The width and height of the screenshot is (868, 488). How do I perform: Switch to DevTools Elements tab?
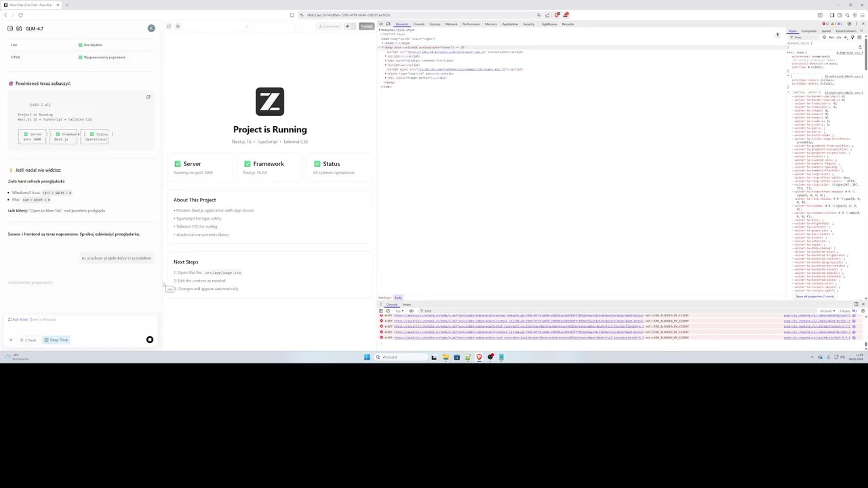[402, 24]
